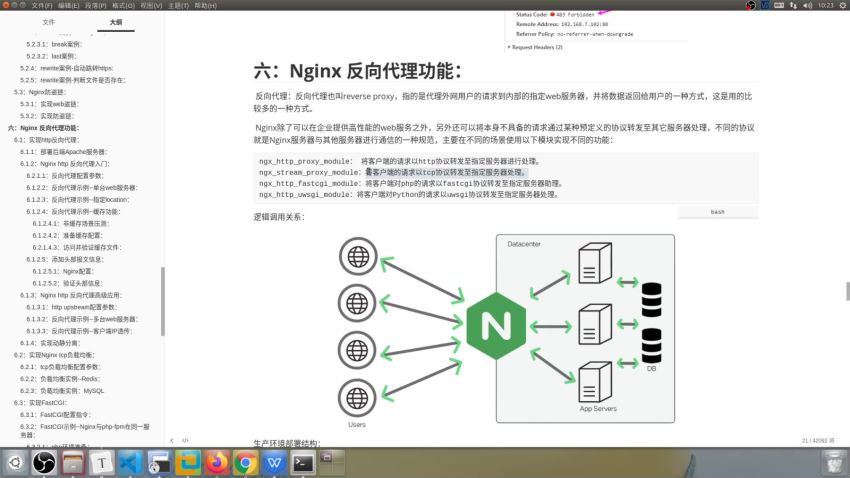The height and width of the screenshot is (478, 850).
Task: Expand Request Headers (2) disclosure triangle
Action: 509,47
